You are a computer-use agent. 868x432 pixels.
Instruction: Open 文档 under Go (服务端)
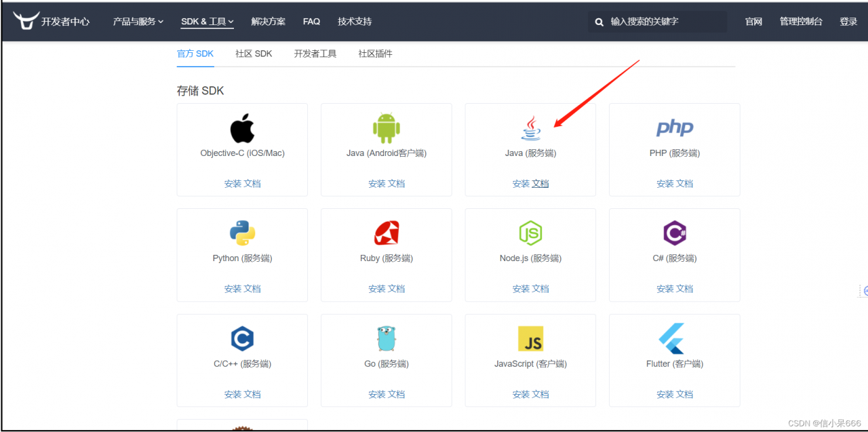(x=396, y=395)
